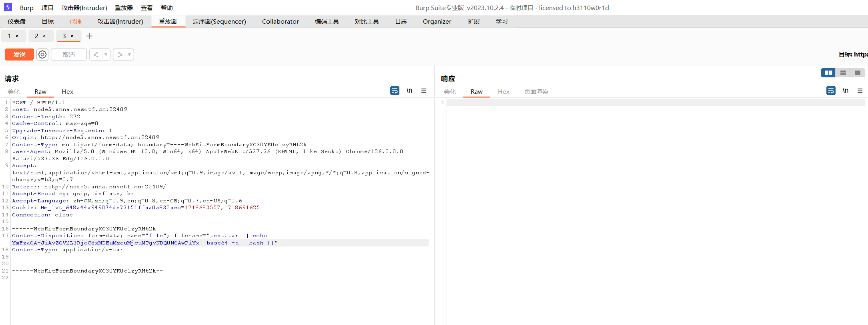Open response panel hamburger menu
This screenshot has height=325, width=868.
[x=860, y=91]
